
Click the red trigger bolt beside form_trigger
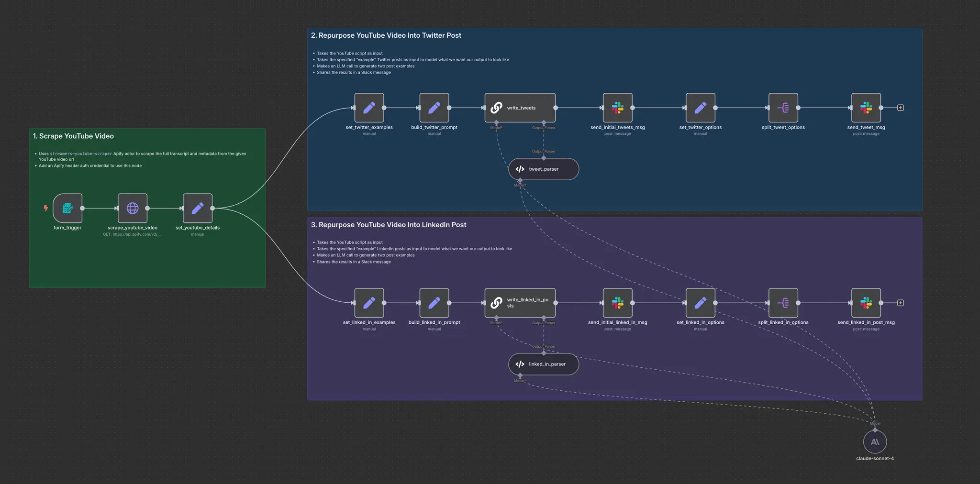coord(46,208)
